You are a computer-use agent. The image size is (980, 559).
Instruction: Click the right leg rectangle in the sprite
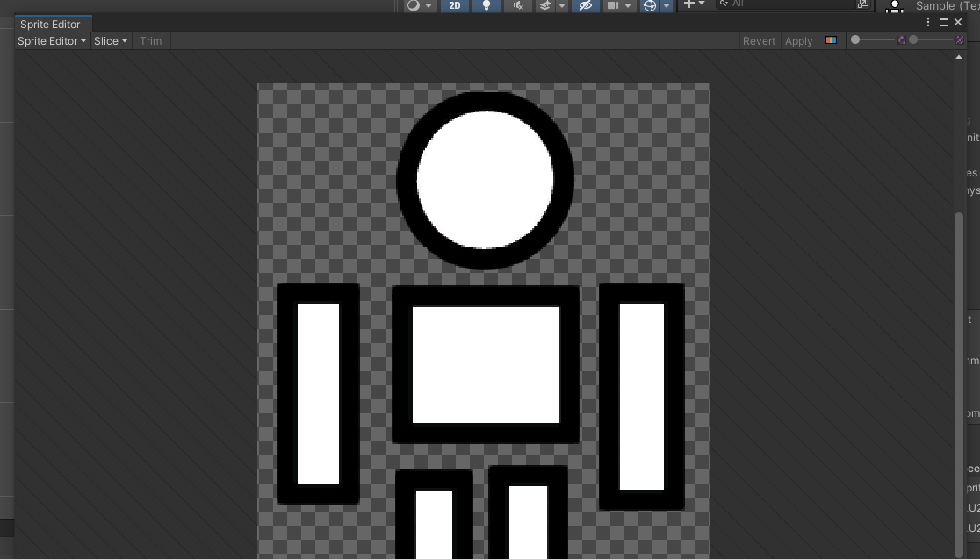[528, 512]
